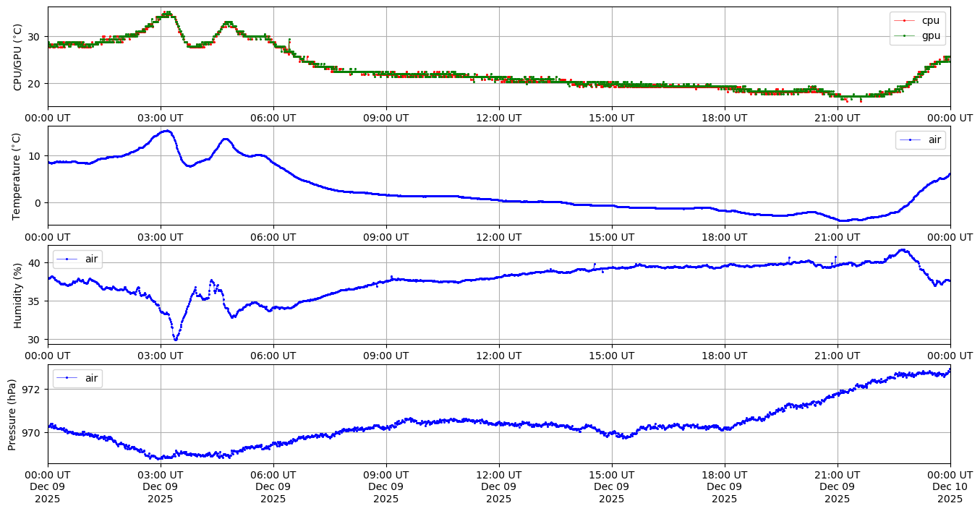This screenshot has width=980, height=511.
Task: Click 03:00 UT tick under the CPU/GPU plot
Action: coord(160,118)
